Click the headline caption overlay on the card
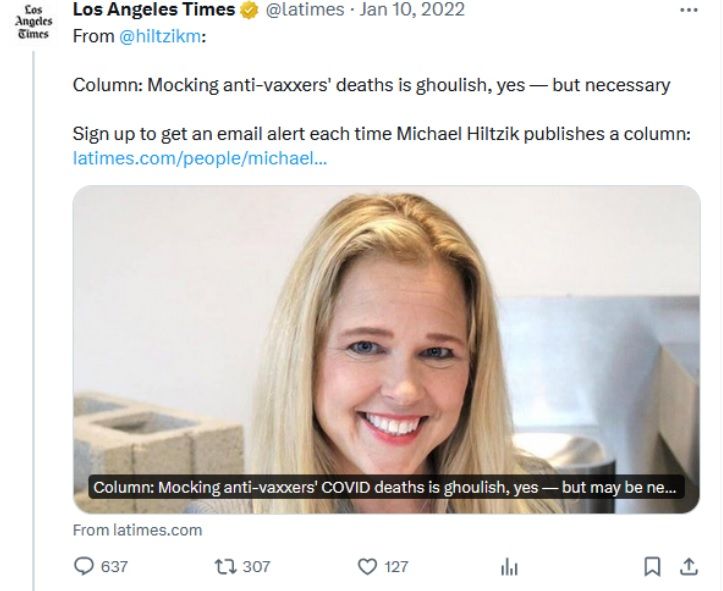 pos(386,488)
